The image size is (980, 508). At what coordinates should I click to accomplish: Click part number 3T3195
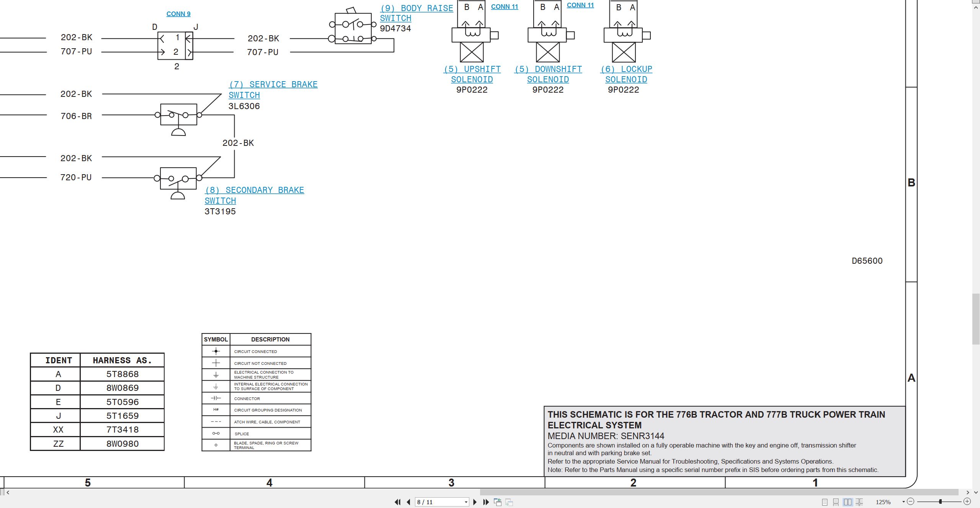point(220,211)
